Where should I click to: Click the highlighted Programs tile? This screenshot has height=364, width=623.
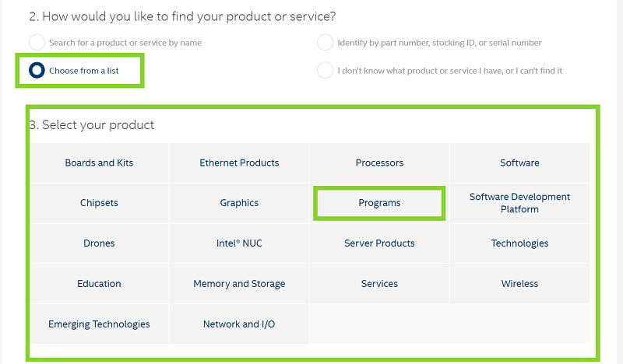pos(379,203)
